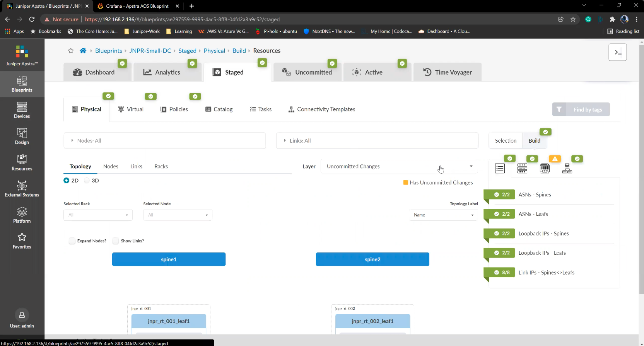Screen dimensions: 644x346
Task: Expand ASNs - Leafs resource group
Action: click(x=533, y=214)
